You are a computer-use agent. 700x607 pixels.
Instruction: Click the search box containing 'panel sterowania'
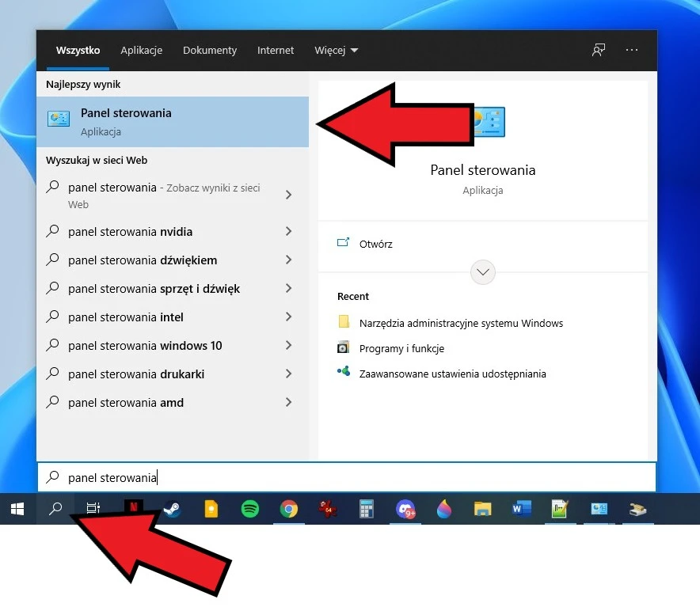point(346,477)
